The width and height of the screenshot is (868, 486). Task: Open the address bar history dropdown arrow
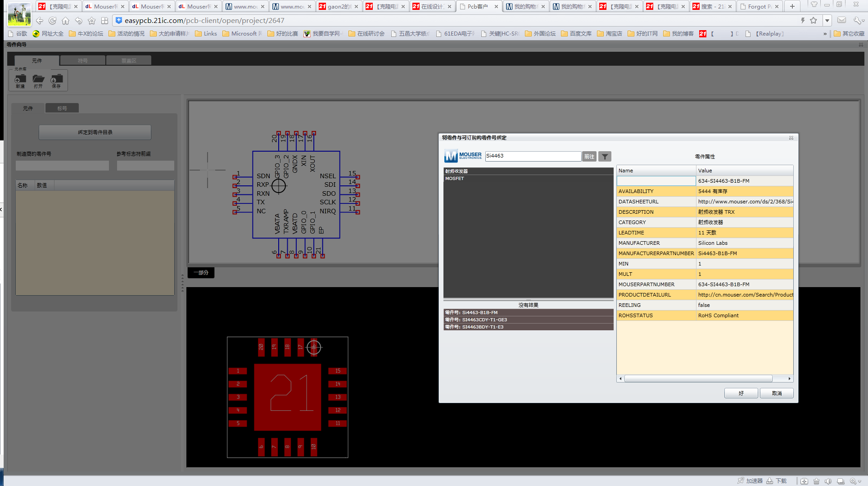point(827,20)
